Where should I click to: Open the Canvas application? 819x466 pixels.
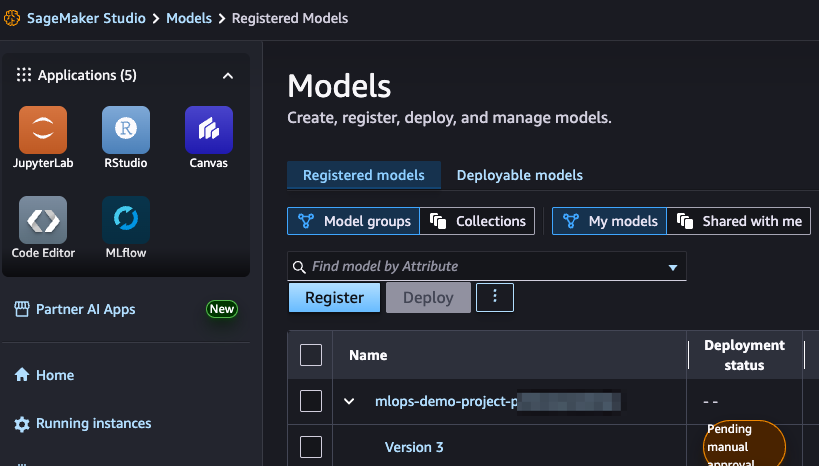tap(208, 137)
